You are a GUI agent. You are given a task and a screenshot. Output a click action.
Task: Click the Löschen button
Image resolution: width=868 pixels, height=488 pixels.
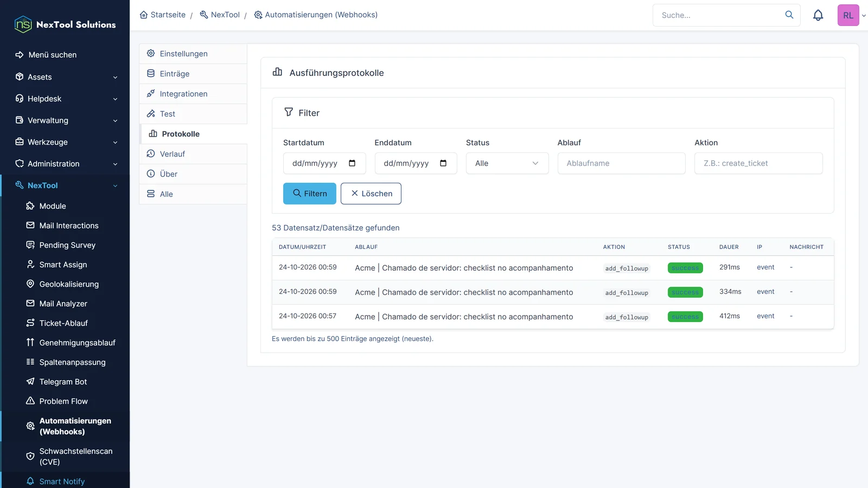[371, 194]
